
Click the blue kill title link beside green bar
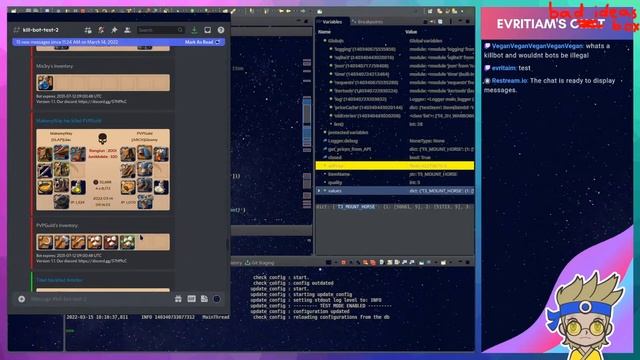click(x=60, y=280)
